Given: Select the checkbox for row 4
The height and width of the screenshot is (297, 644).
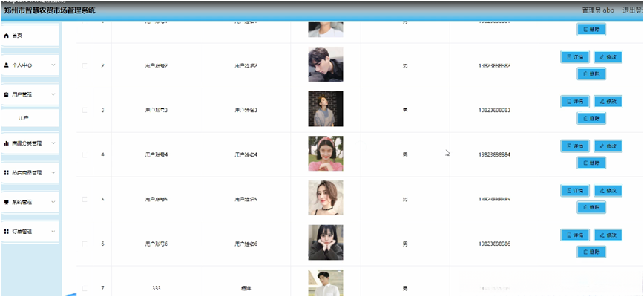Looking at the screenshot, I should pyautogui.click(x=85, y=155).
